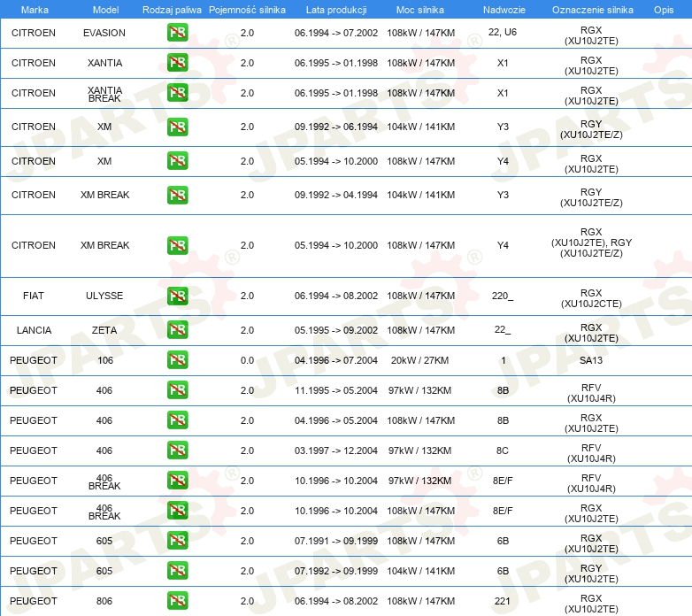Select the Oznaczenie silnika column header
Screen dimensions: 692x616
tap(591, 9)
